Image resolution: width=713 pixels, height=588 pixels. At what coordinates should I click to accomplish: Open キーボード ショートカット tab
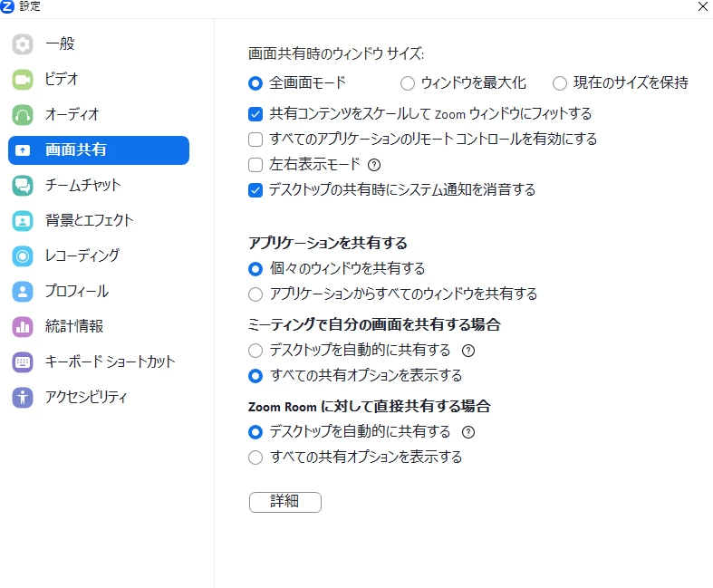click(x=99, y=362)
